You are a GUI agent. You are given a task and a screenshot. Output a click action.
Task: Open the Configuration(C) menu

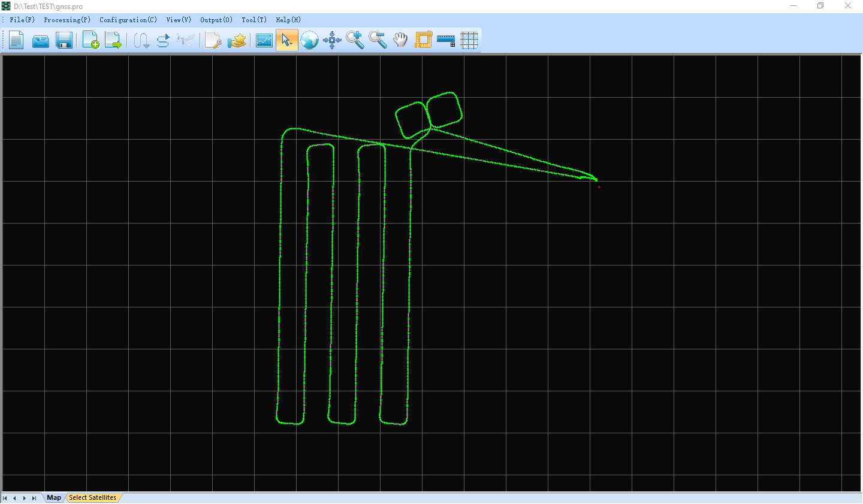coord(128,20)
